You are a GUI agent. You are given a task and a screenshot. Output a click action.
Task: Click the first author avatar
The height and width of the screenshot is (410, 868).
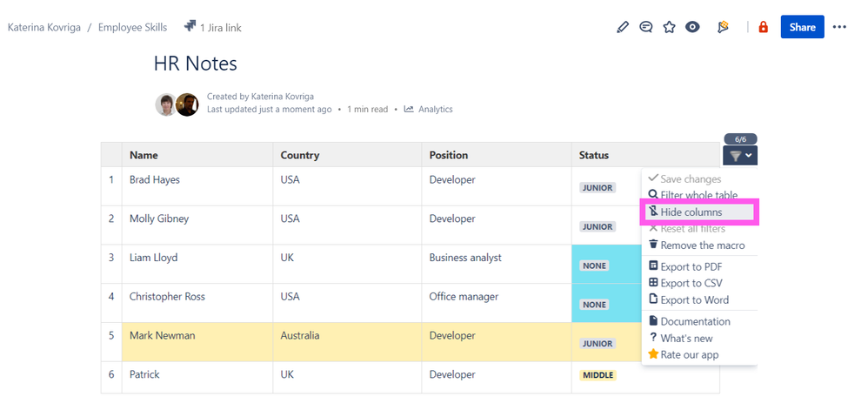pos(166,105)
